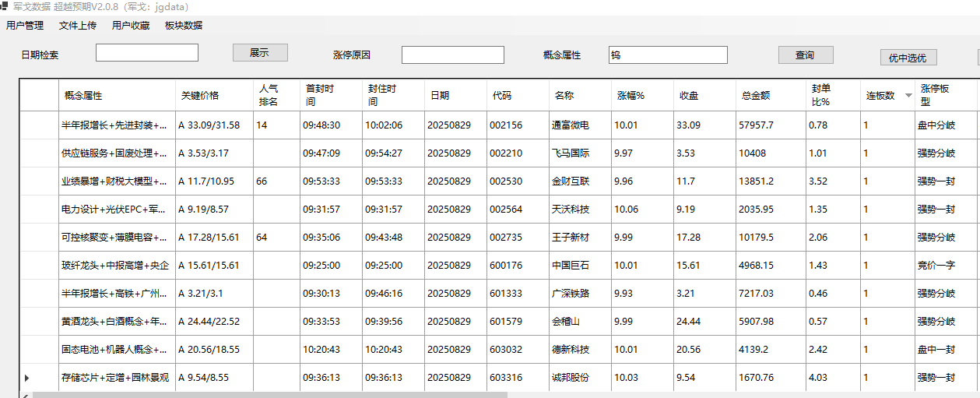Screen dimensions: 980x398
Task: Click into the 涨停原因 text field
Action: pos(452,55)
